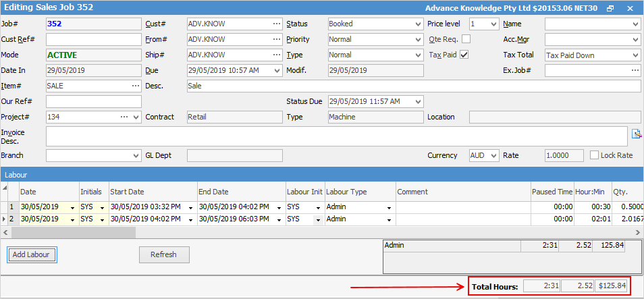Open row 1 End Date dropdown
This screenshot has width=644, height=299.
click(x=279, y=208)
